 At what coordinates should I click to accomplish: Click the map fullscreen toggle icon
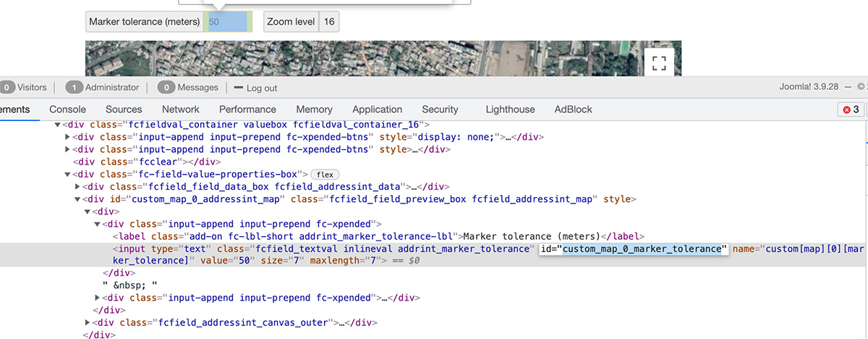[659, 62]
